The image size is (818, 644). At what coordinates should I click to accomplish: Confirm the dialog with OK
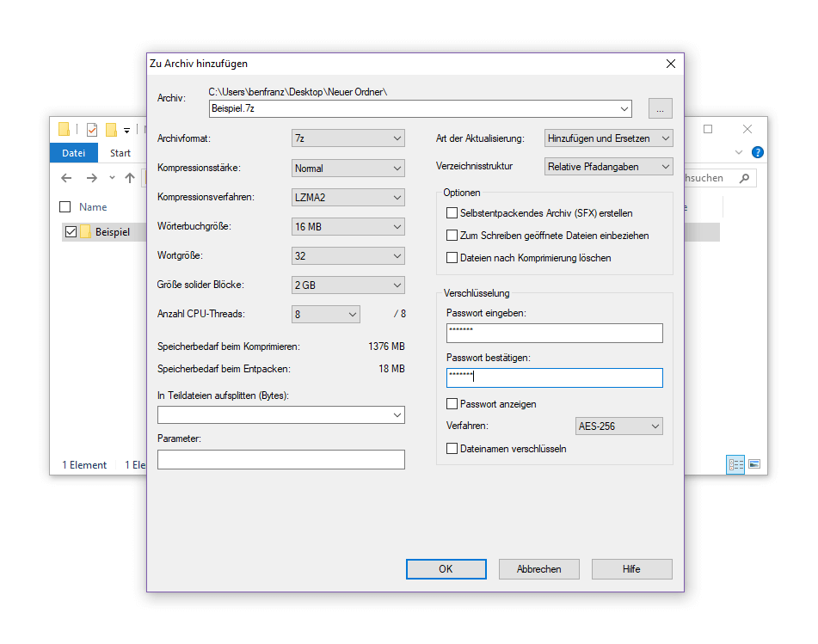point(446,569)
